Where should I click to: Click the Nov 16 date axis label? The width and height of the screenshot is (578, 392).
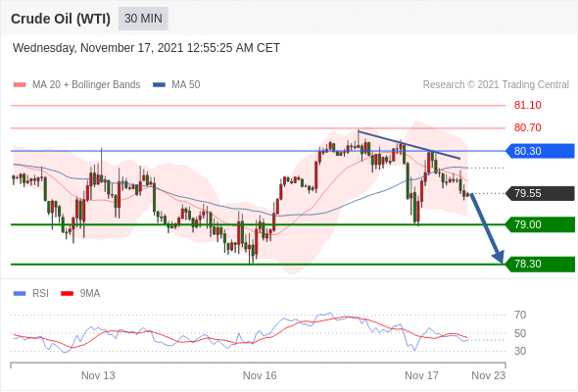point(260,375)
